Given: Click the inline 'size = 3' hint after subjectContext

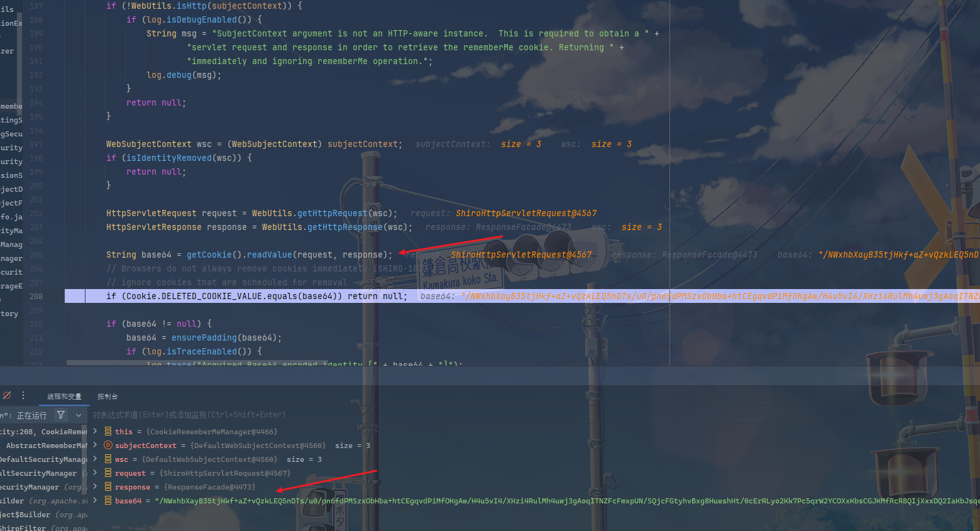Looking at the screenshot, I should [x=521, y=144].
